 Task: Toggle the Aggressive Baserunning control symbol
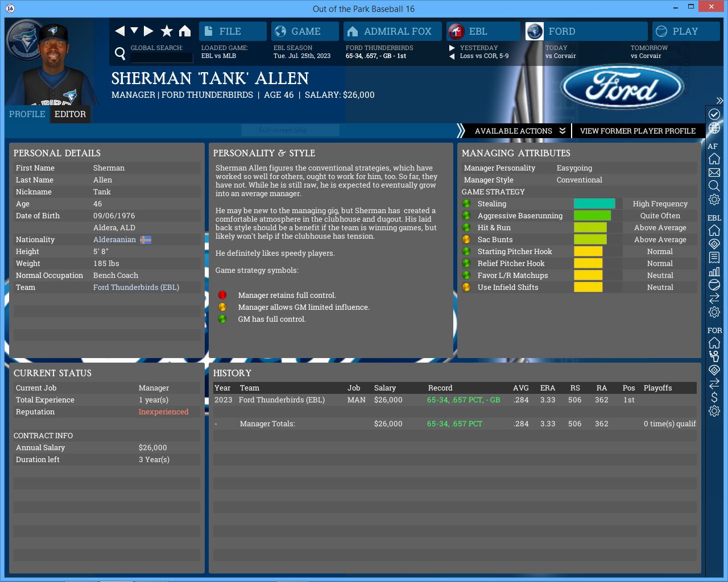[x=466, y=215]
